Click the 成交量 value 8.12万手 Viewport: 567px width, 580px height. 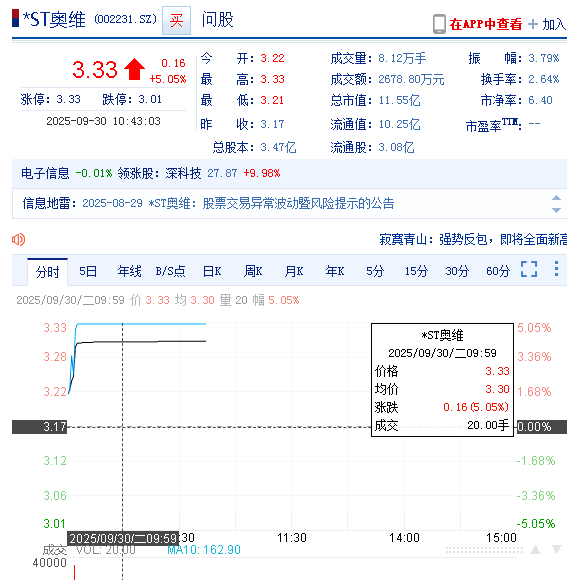402,58
